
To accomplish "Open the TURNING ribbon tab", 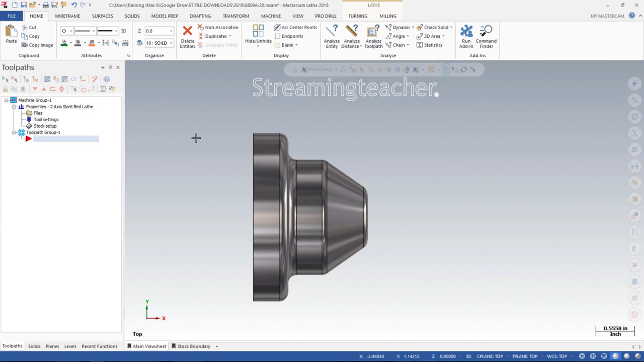I will click(357, 16).
